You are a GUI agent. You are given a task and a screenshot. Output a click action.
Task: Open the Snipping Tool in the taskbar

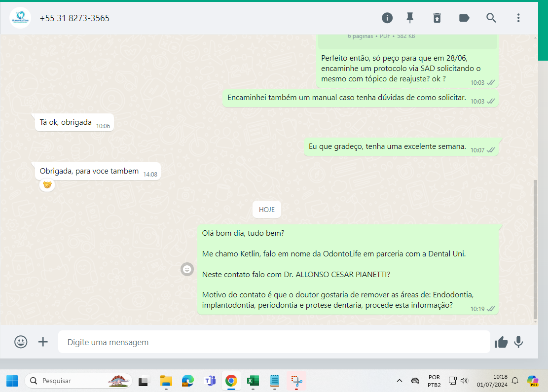pyautogui.click(x=296, y=381)
